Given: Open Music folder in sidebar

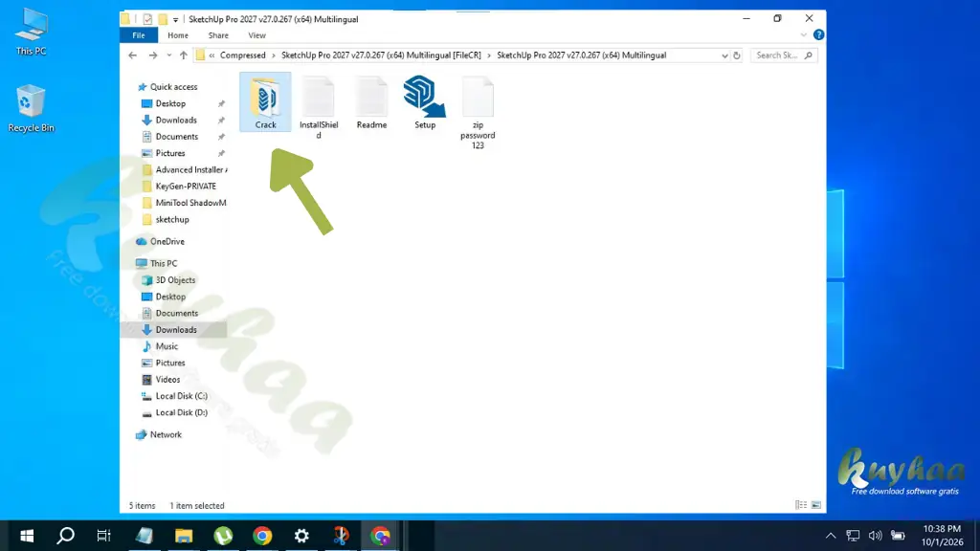Looking at the screenshot, I should click(x=161, y=346).
